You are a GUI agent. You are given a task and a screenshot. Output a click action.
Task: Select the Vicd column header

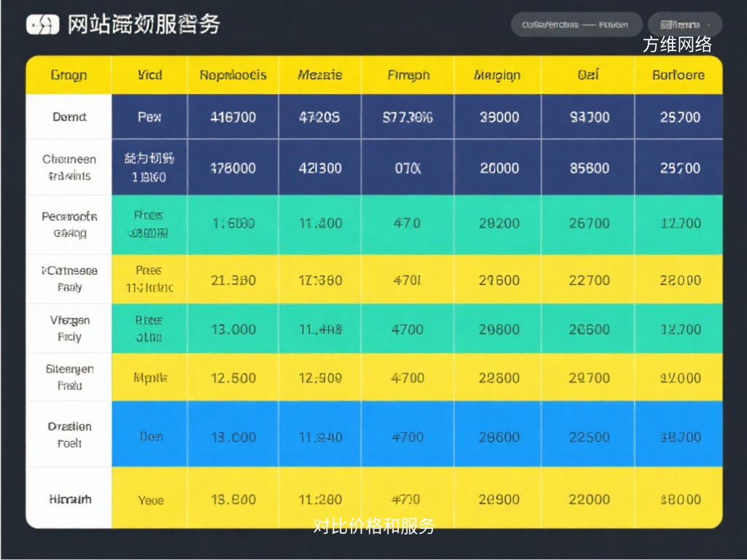tap(150, 75)
